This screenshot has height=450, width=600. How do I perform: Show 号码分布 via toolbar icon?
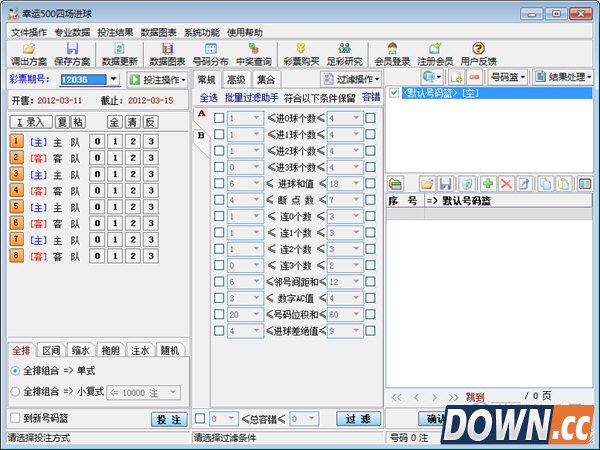pos(210,54)
